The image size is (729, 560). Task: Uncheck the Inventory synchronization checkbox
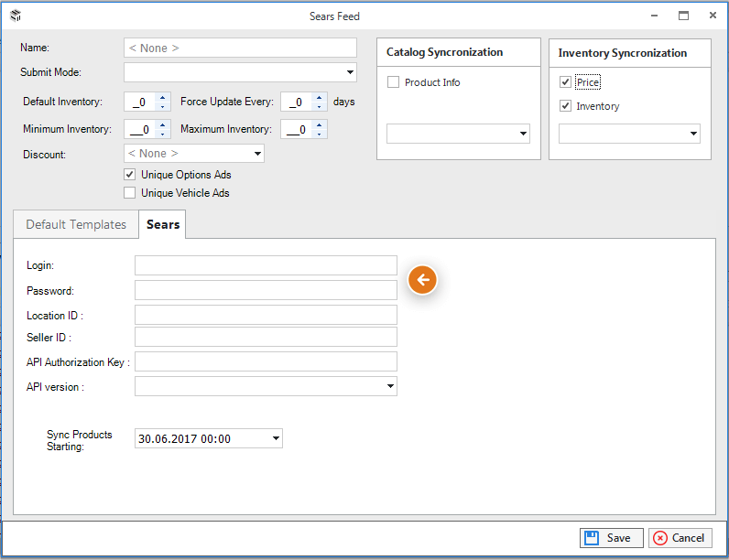(565, 106)
